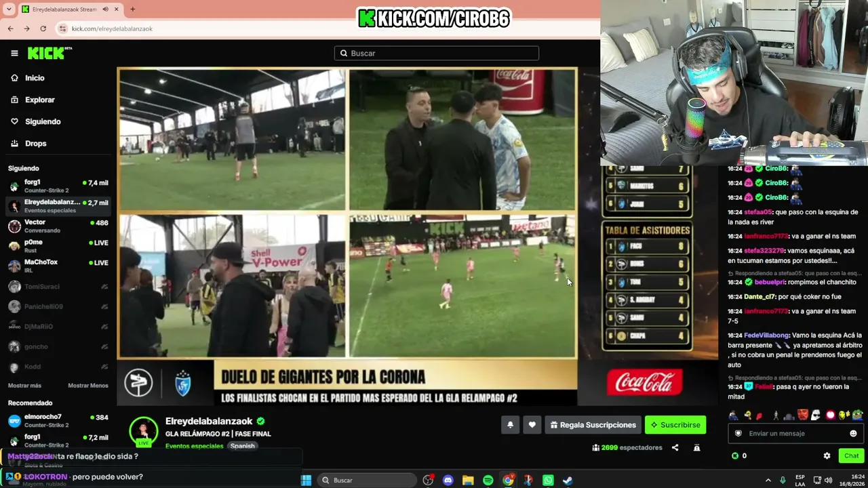Open Spotify from the taskbar
Viewport: 868px width, 488px height.
tap(488, 480)
